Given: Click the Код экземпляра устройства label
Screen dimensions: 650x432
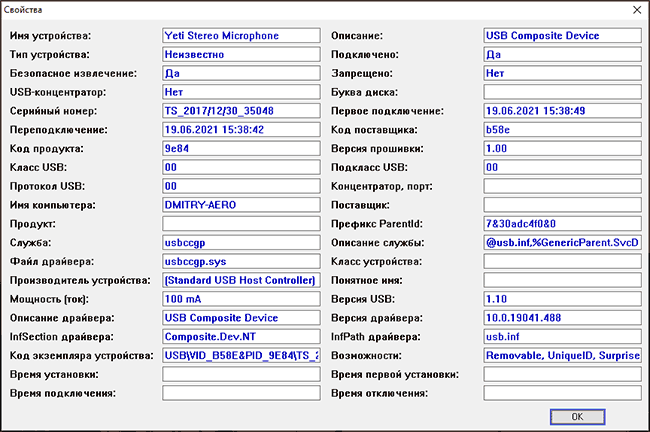Looking at the screenshot, I should tap(82, 356).
